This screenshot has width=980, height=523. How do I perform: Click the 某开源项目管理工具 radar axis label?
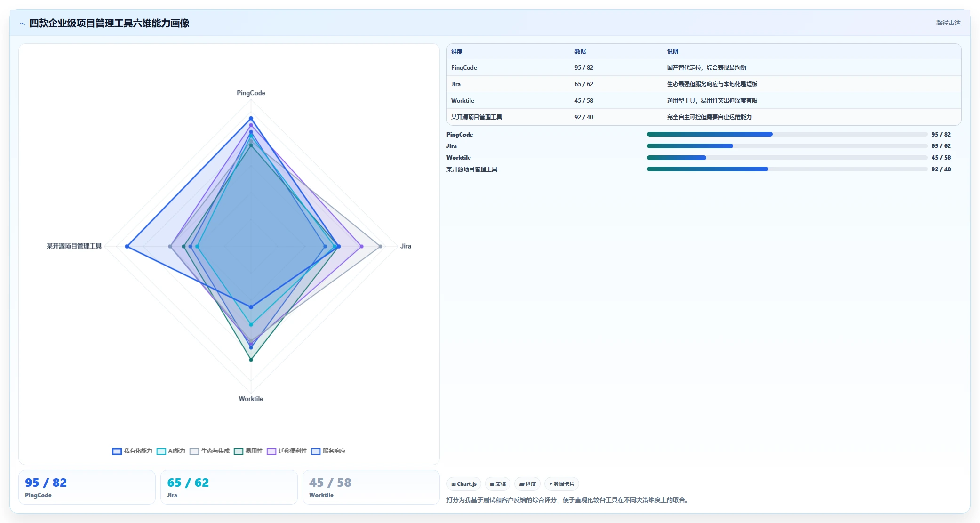[74, 246]
